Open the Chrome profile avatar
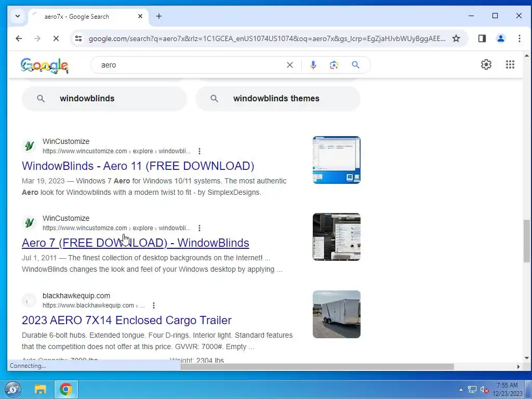532x399 pixels. (x=500, y=38)
